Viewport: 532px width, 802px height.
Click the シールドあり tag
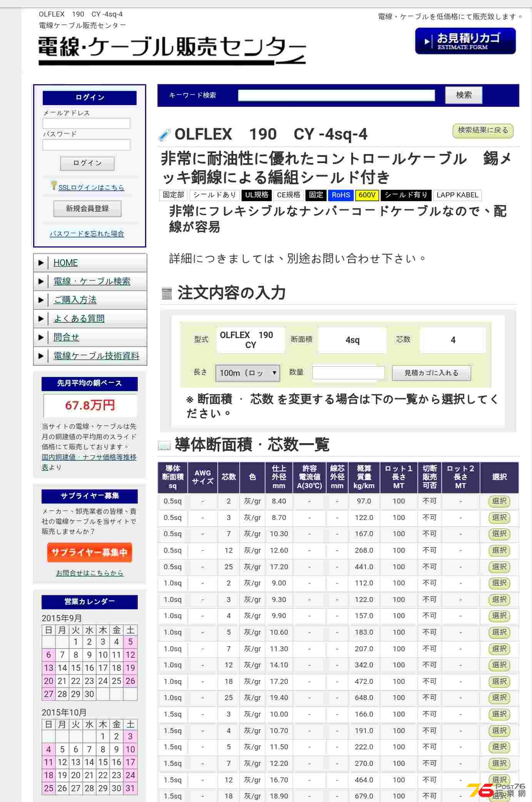pos(214,195)
